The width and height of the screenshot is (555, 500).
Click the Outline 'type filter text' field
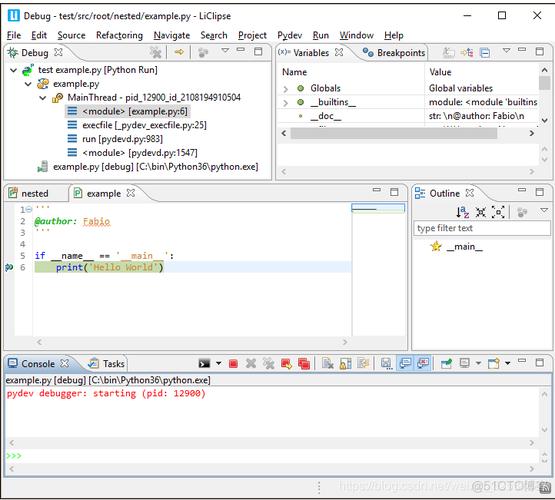point(482,228)
